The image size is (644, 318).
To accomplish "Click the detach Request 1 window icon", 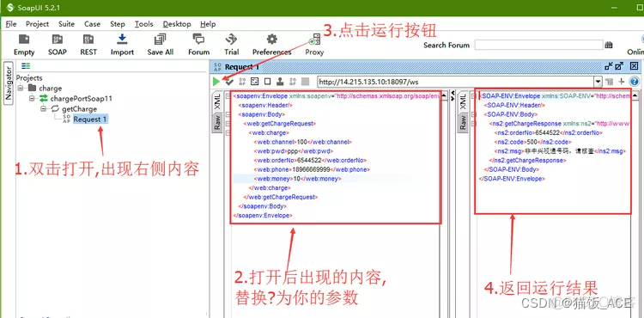I will point(609,66).
